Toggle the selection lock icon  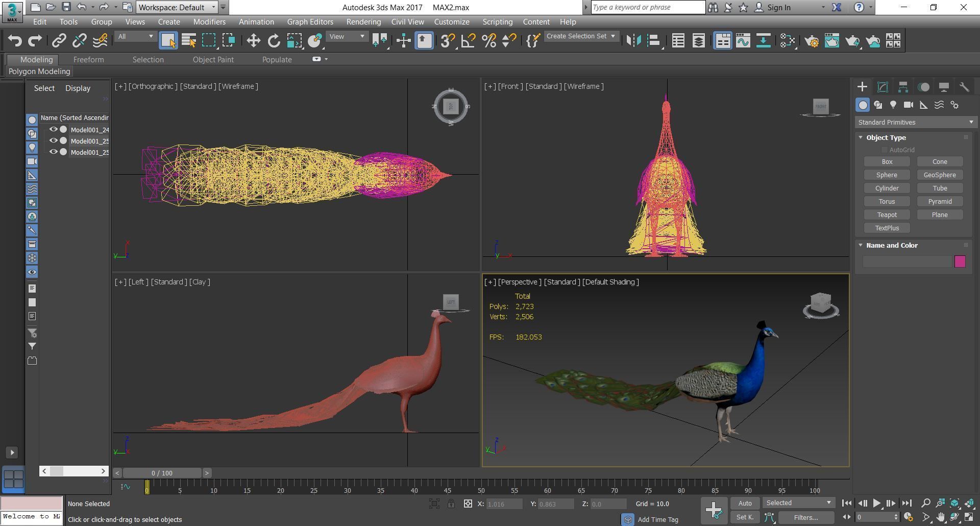[x=451, y=504]
